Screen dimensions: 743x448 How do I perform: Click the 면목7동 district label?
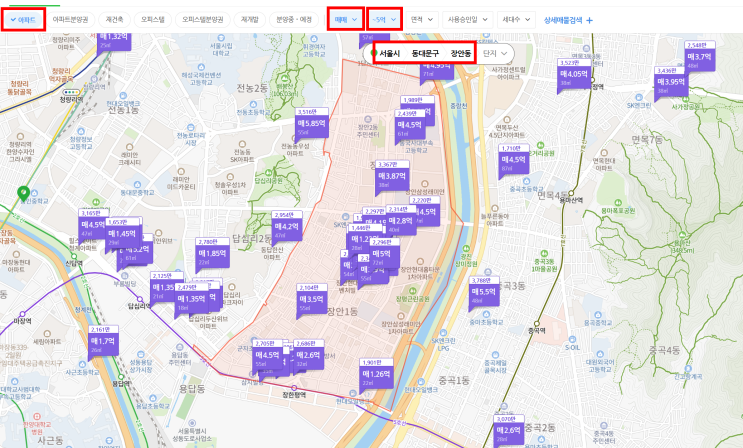pyautogui.click(x=648, y=139)
